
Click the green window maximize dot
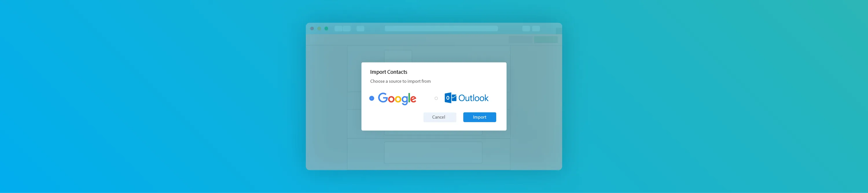tap(326, 29)
